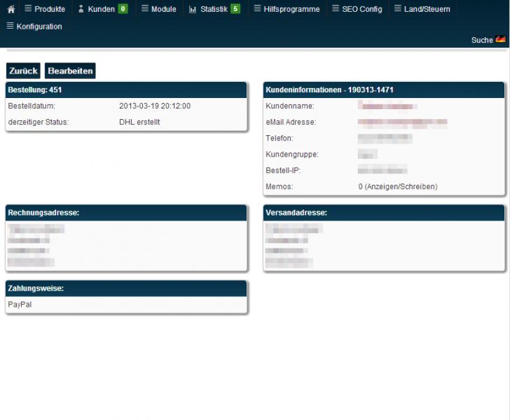The width and height of the screenshot is (510, 420).
Task: Click the person icon beside Kunden
Action: point(81,9)
